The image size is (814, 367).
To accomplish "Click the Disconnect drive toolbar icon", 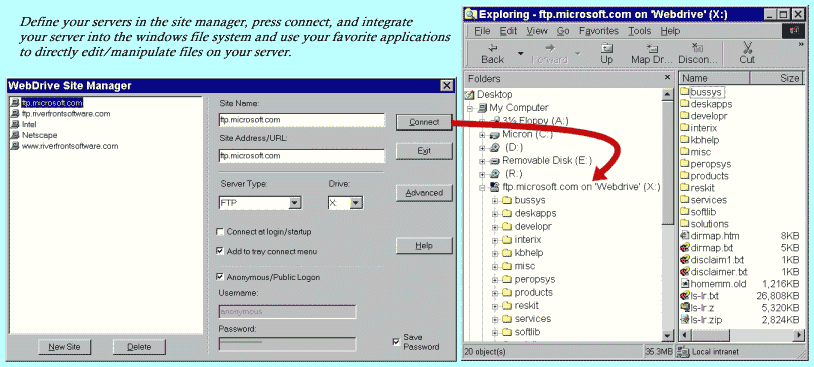I will [x=698, y=48].
